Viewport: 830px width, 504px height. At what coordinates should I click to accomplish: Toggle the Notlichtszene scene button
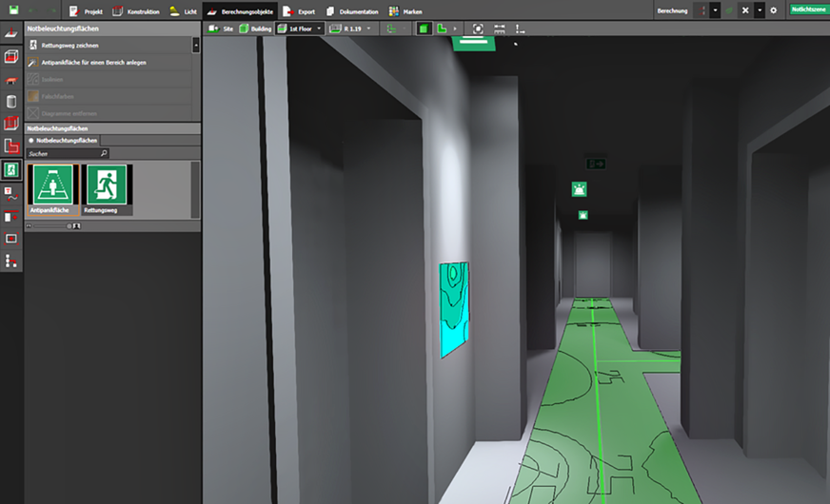(807, 10)
